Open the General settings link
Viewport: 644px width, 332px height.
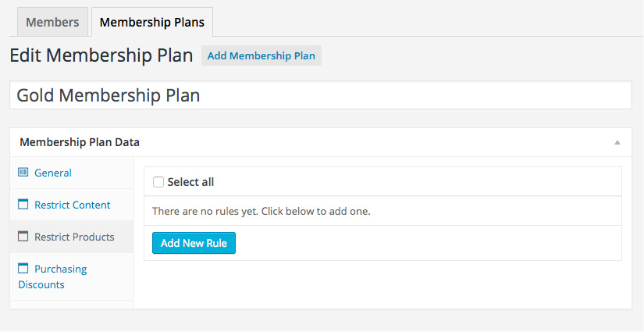tap(53, 173)
